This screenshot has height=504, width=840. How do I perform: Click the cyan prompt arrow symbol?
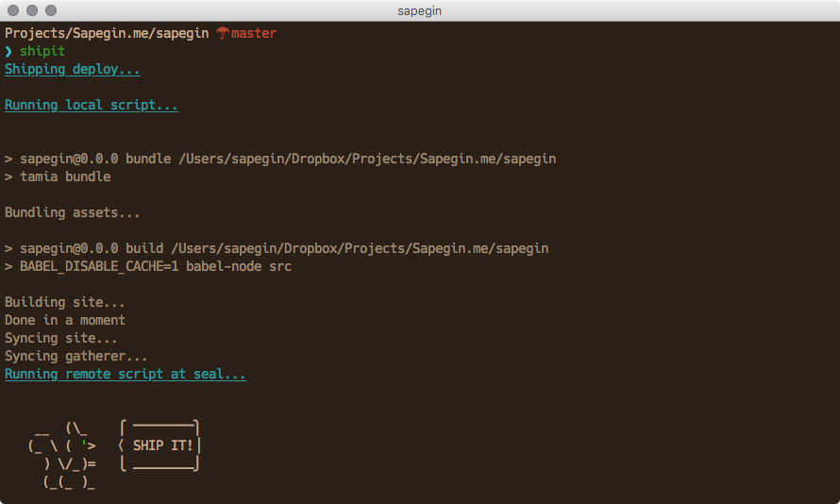tap(8, 51)
